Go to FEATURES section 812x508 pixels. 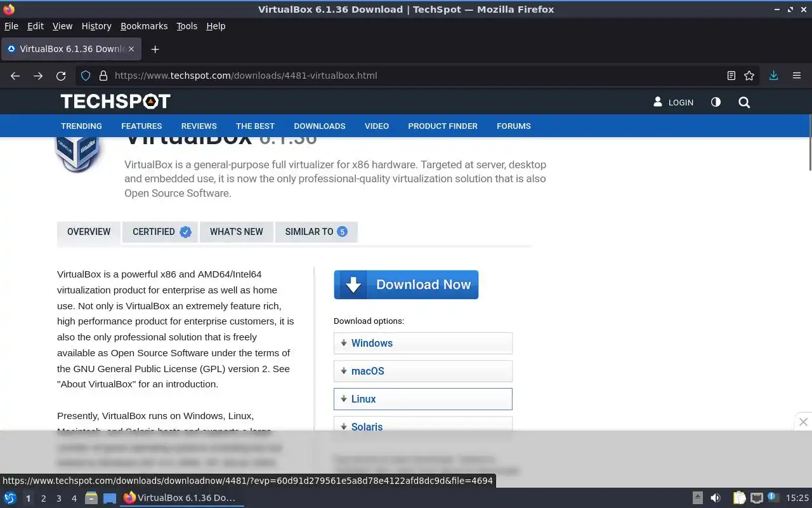pyautogui.click(x=141, y=126)
